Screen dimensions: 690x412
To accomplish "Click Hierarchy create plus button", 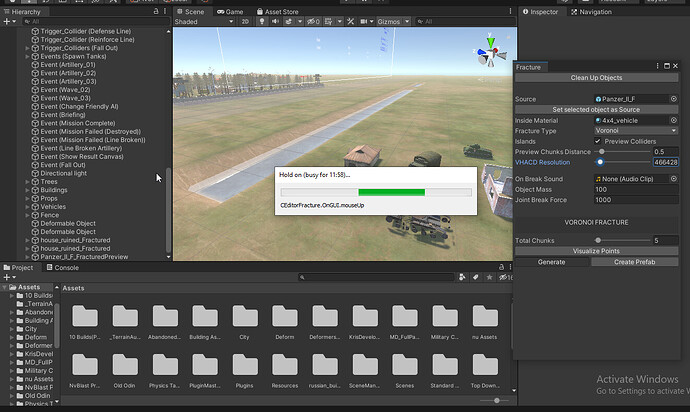I will point(7,22).
